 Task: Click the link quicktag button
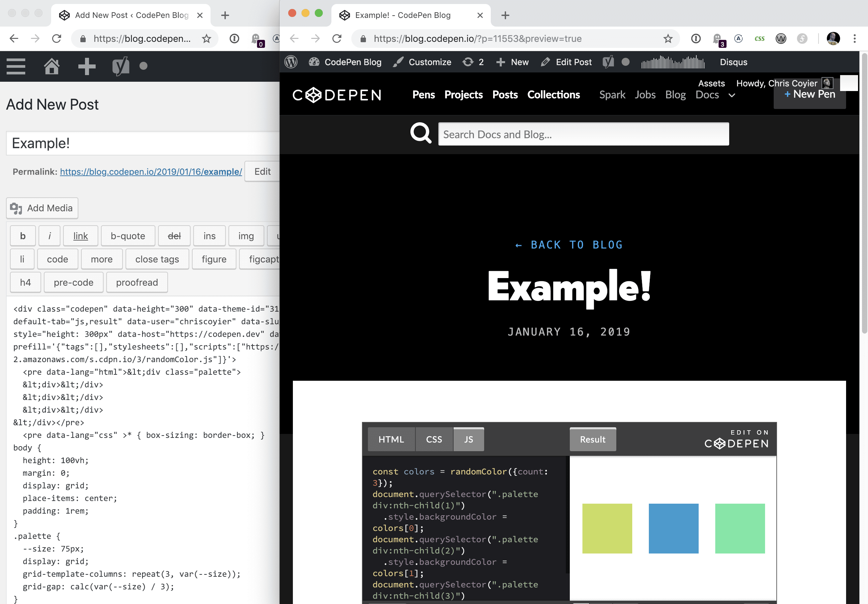pos(81,236)
